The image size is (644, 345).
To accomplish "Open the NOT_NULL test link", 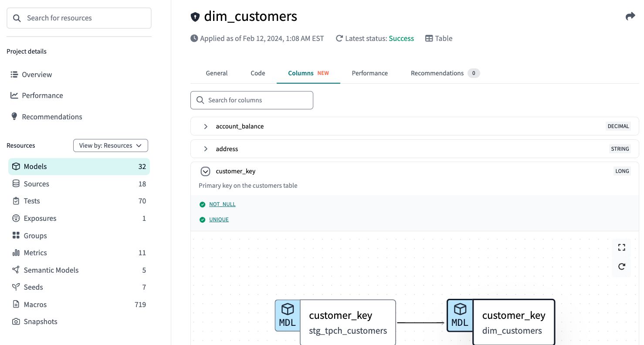I will (222, 204).
